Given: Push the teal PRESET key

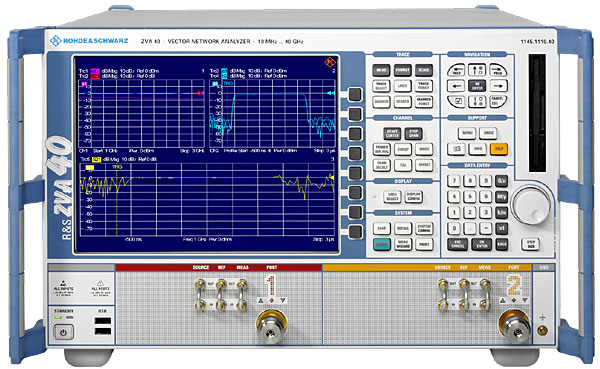Looking at the screenshot, I should 382,244.
